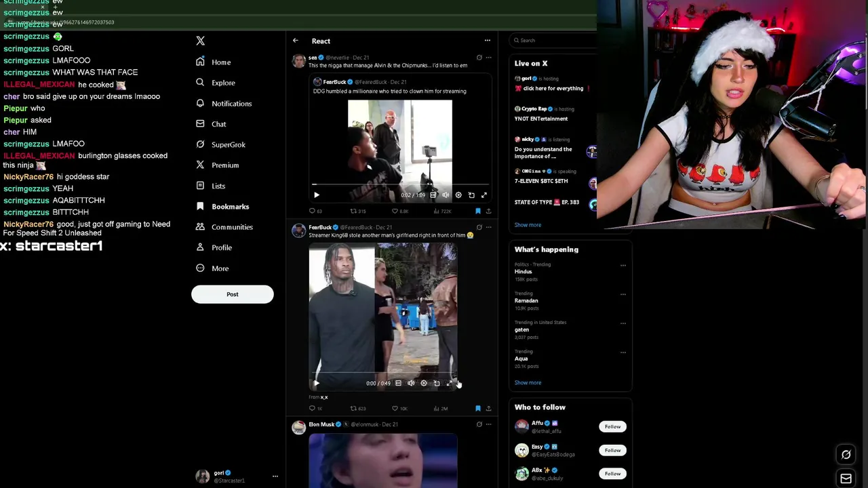Viewport: 868px width, 488px height.
Task: Click Show more under Live on X
Action: 528,225
